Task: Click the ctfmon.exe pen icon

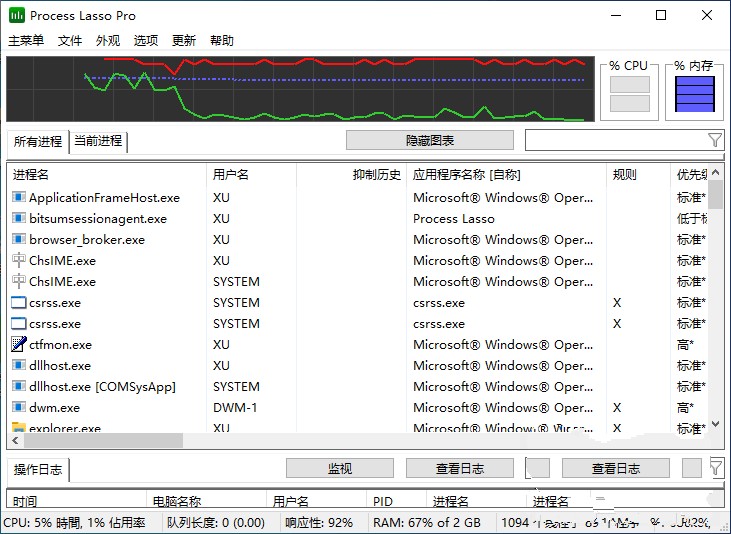Action: click(x=19, y=344)
